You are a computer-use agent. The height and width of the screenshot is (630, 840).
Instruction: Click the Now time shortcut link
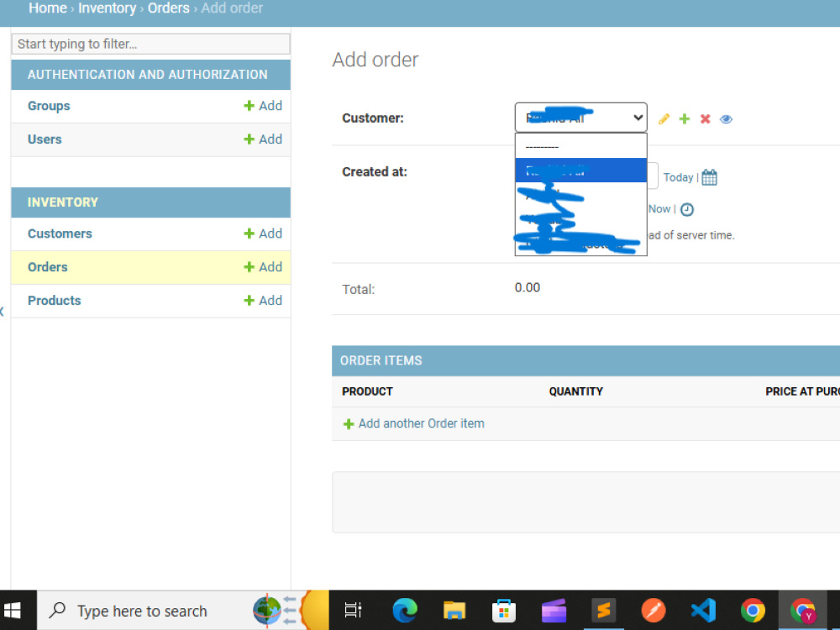point(659,209)
